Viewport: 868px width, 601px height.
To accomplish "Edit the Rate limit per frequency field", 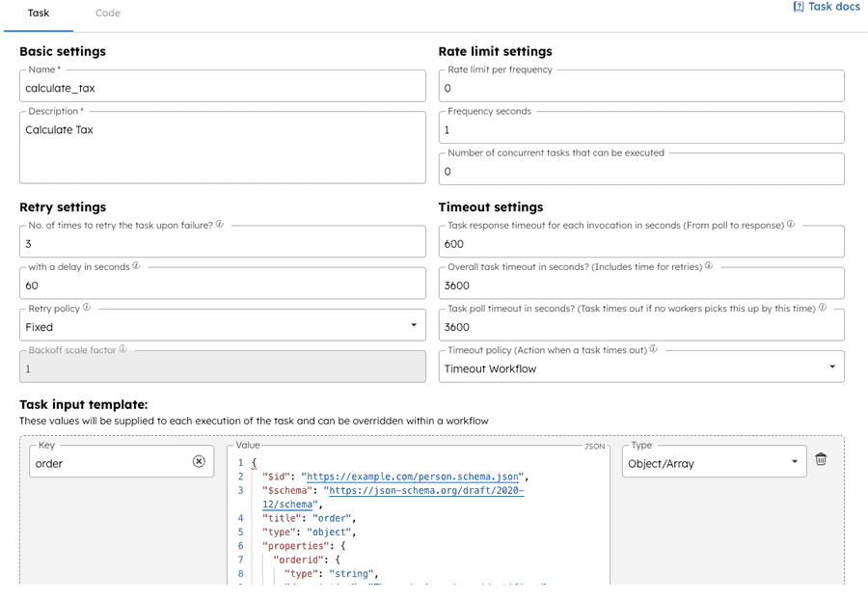I will point(641,87).
